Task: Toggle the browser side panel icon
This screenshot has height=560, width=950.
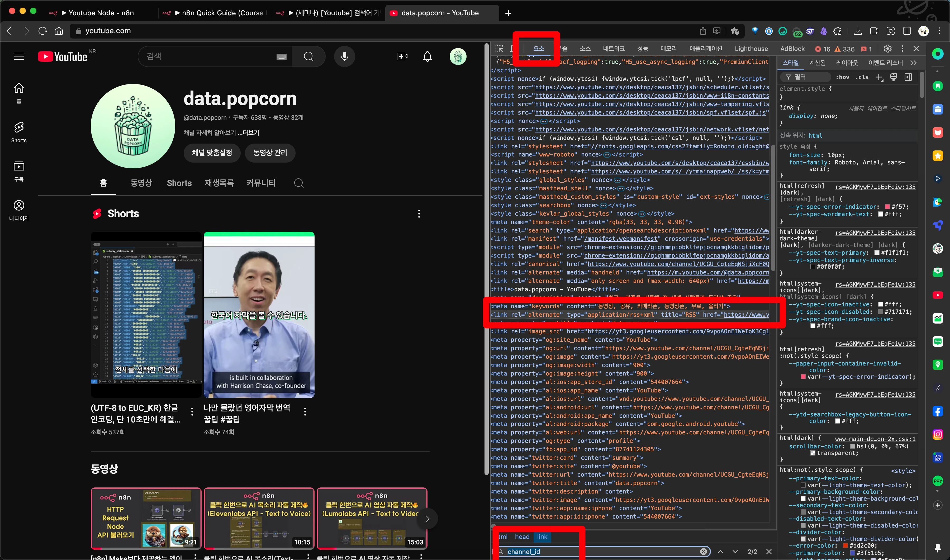Action: (x=907, y=31)
